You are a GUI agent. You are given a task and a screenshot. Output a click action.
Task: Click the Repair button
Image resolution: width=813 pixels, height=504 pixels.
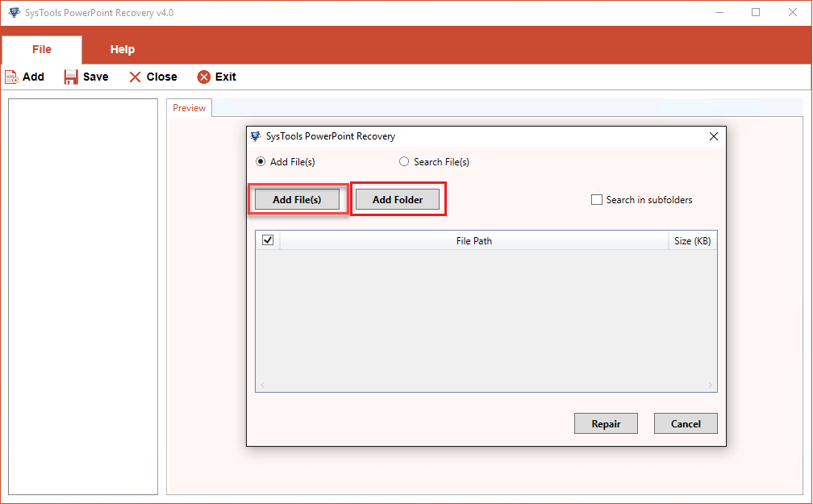click(x=606, y=423)
